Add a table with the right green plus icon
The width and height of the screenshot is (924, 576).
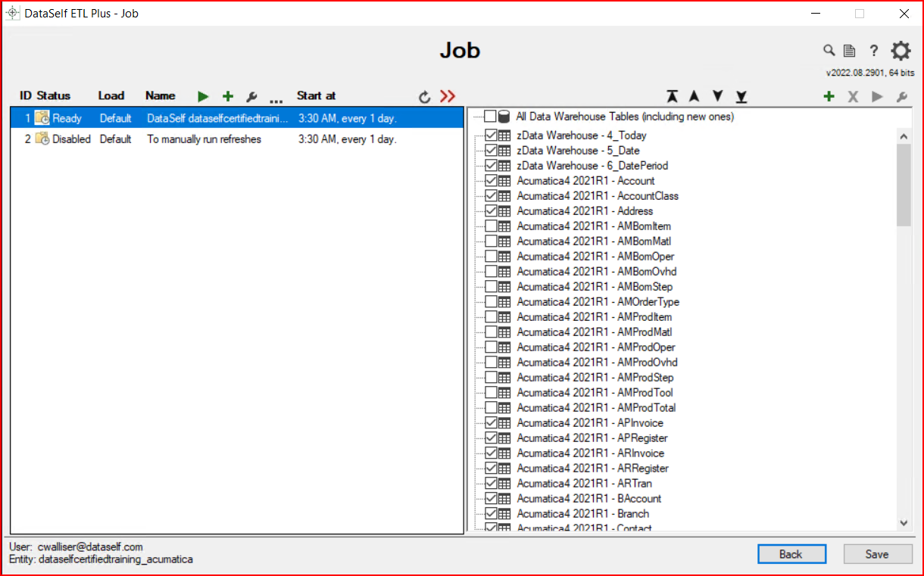click(x=829, y=96)
